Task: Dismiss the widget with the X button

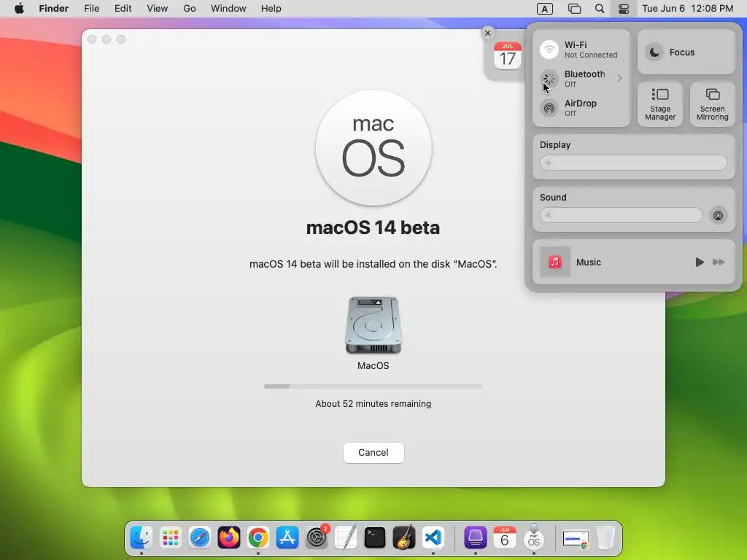Action: [487, 34]
